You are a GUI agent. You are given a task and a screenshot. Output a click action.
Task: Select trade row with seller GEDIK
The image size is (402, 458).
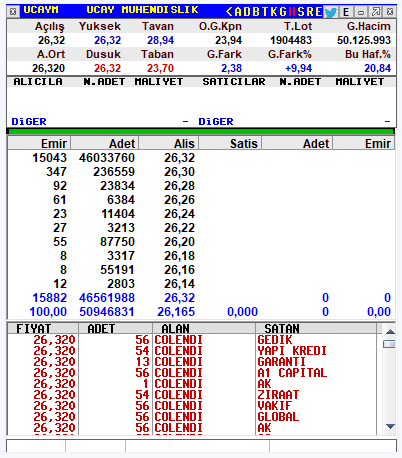[x=192, y=340]
